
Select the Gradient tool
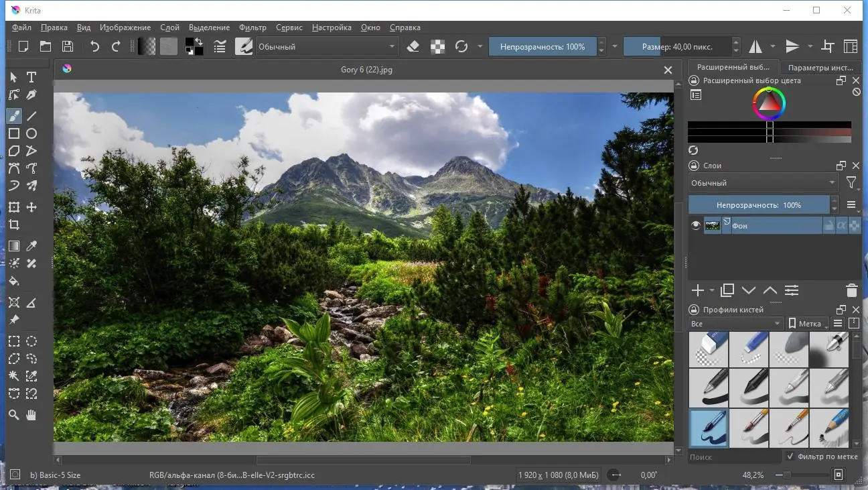(13, 245)
